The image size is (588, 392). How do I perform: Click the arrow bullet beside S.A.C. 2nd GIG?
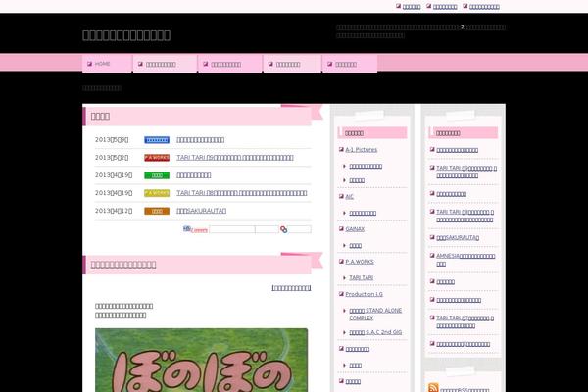(345, 333)
